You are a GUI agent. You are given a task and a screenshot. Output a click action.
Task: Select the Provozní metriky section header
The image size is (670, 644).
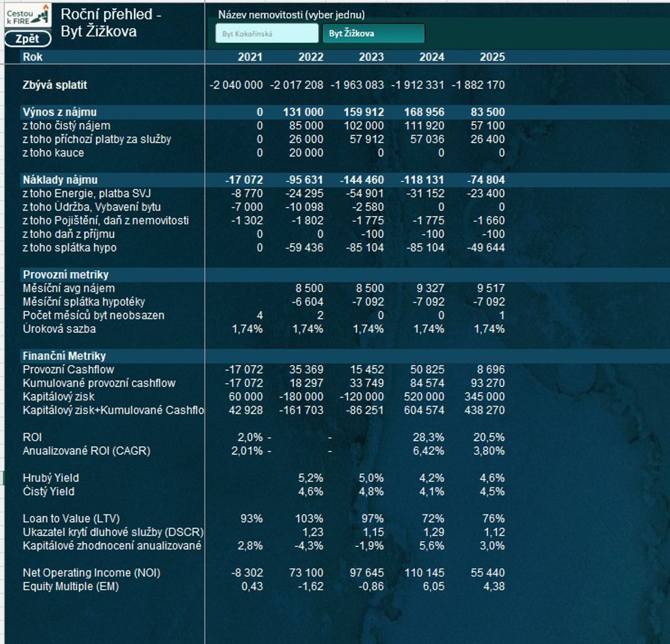(x=65, y=275)
